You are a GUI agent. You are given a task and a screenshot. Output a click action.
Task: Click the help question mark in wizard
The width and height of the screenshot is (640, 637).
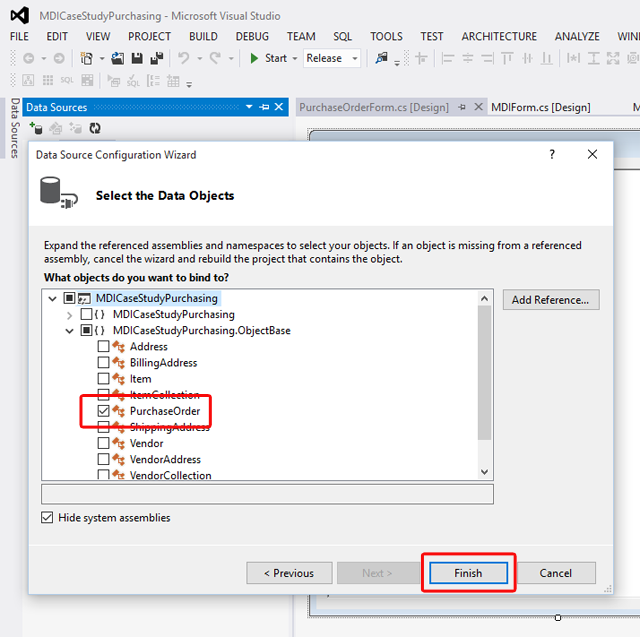(x=552, y=154)
